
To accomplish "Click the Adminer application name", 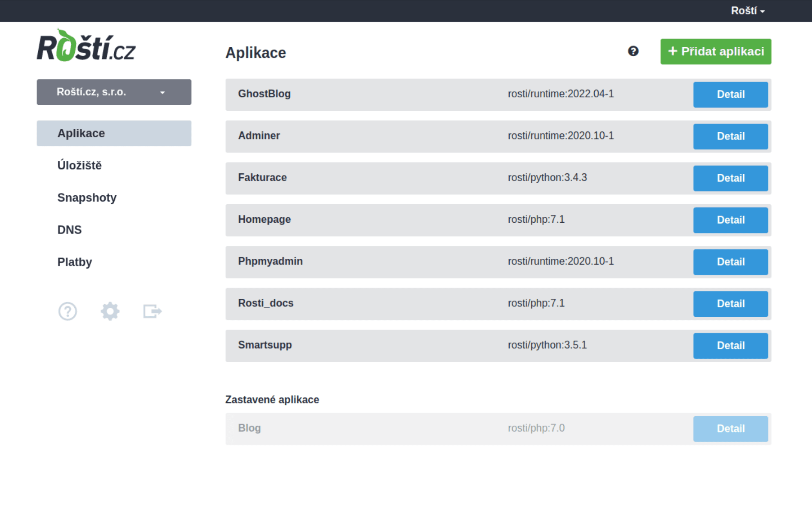I will [259, 136].
